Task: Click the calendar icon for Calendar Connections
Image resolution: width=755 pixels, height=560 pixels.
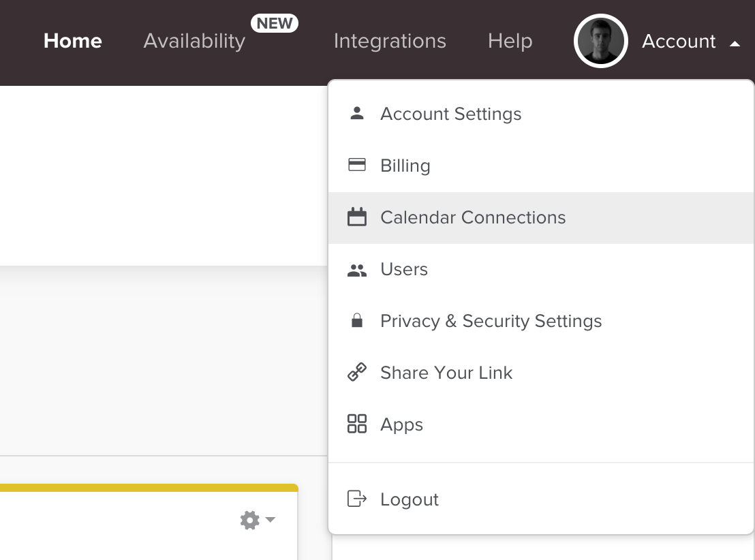Action: point(356,217)
